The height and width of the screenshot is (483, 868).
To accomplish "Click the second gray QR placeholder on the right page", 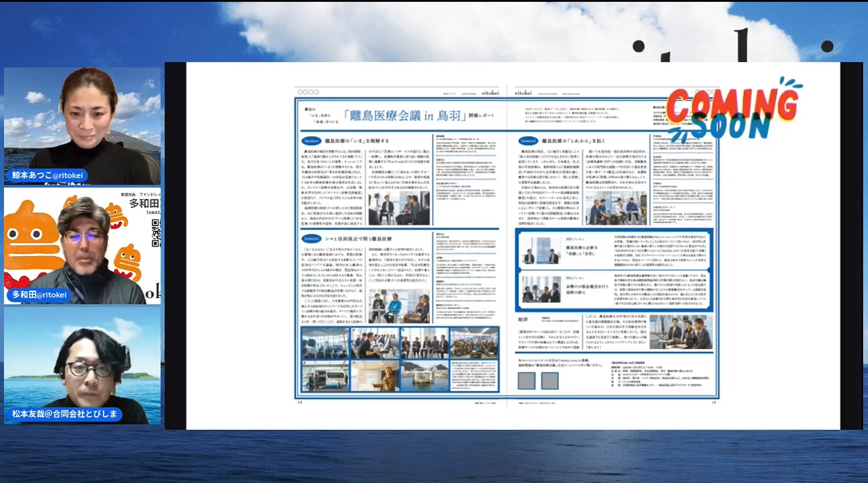I will pyautogui.click(x=550, y=381).
